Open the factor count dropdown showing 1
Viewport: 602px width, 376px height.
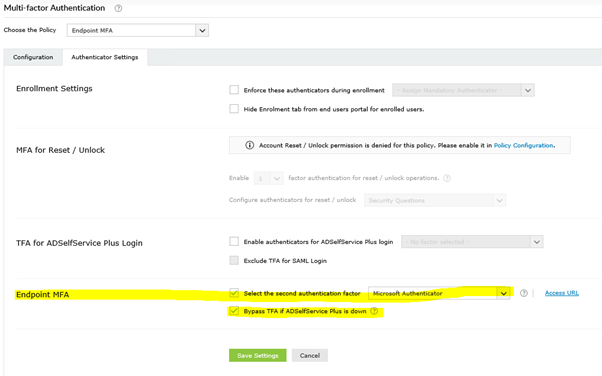click(269, 178)
